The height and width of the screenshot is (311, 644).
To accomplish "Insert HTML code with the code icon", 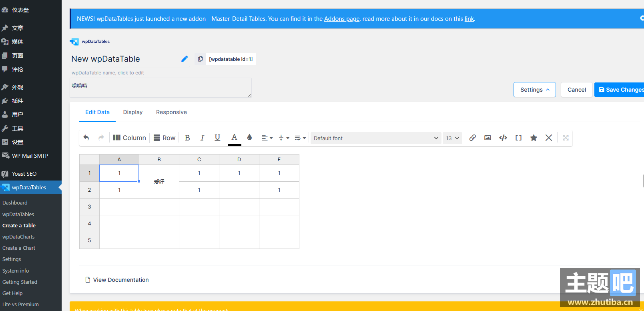I will point(503,138).
